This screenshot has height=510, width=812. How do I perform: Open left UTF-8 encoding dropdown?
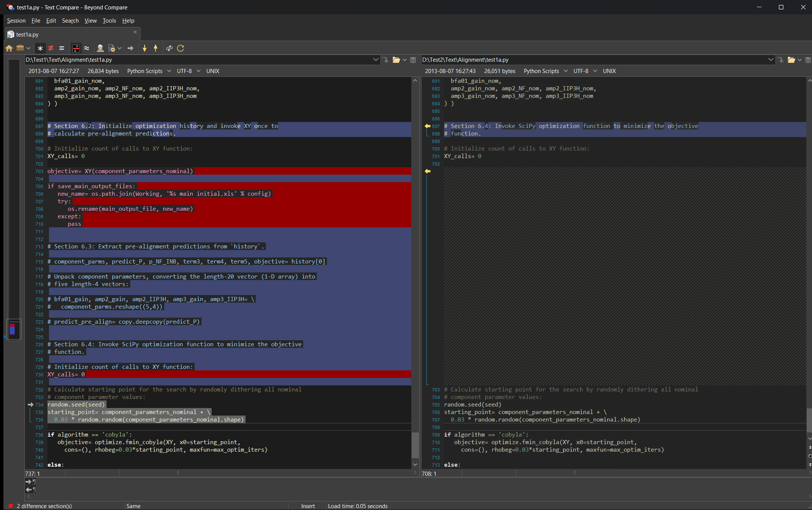coord(189,71)
